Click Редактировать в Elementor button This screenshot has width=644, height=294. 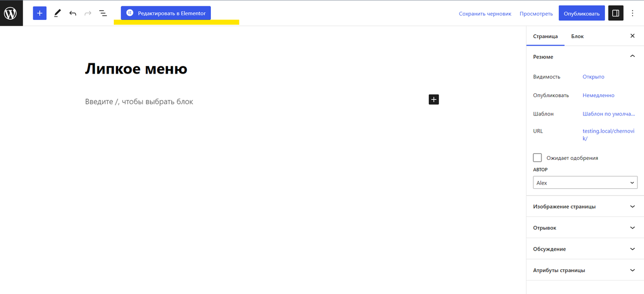point(166,13)
